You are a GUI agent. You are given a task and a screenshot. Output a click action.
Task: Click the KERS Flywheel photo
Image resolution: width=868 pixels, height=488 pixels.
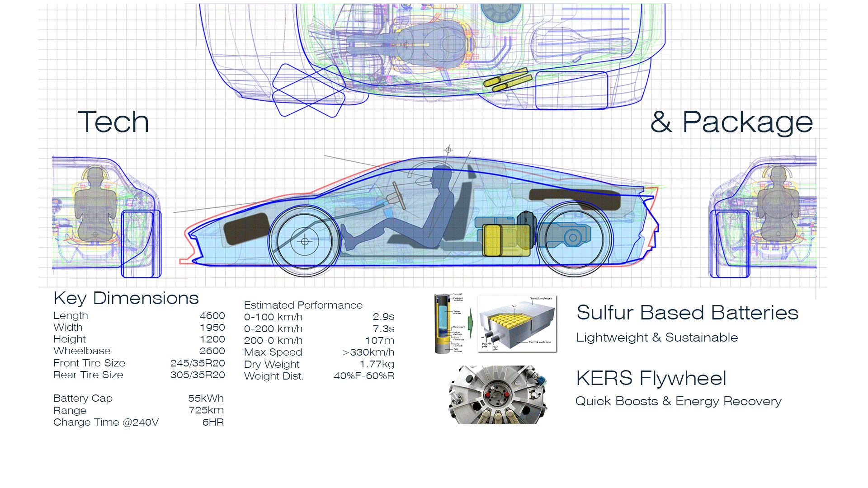497,394
